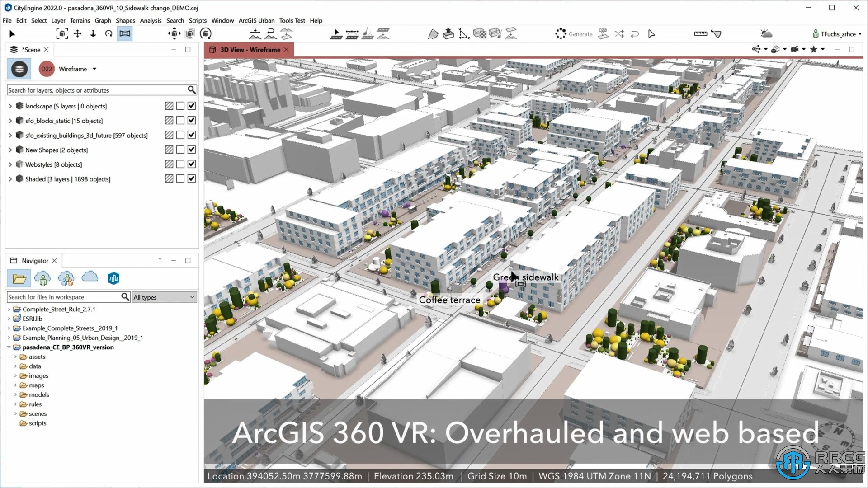Expand the sfo_blocks_static layer
868x488 pixels.
point(10,121)
